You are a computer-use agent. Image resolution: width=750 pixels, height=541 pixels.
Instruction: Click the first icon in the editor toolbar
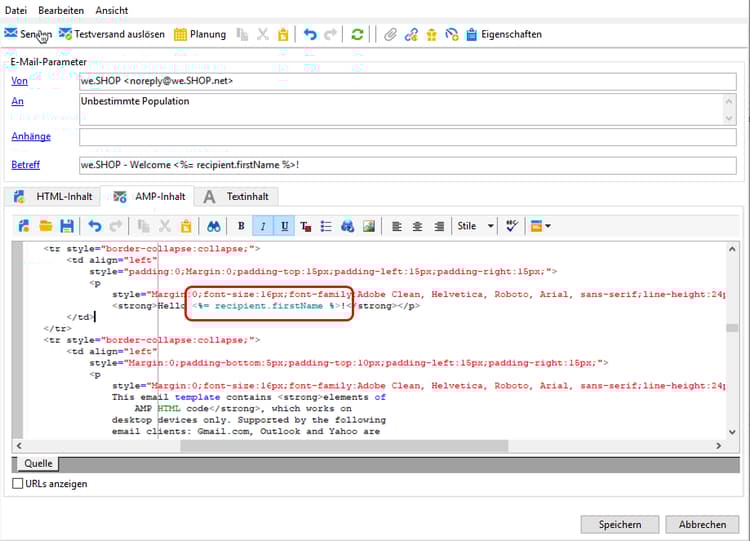(x=24, y=226)
